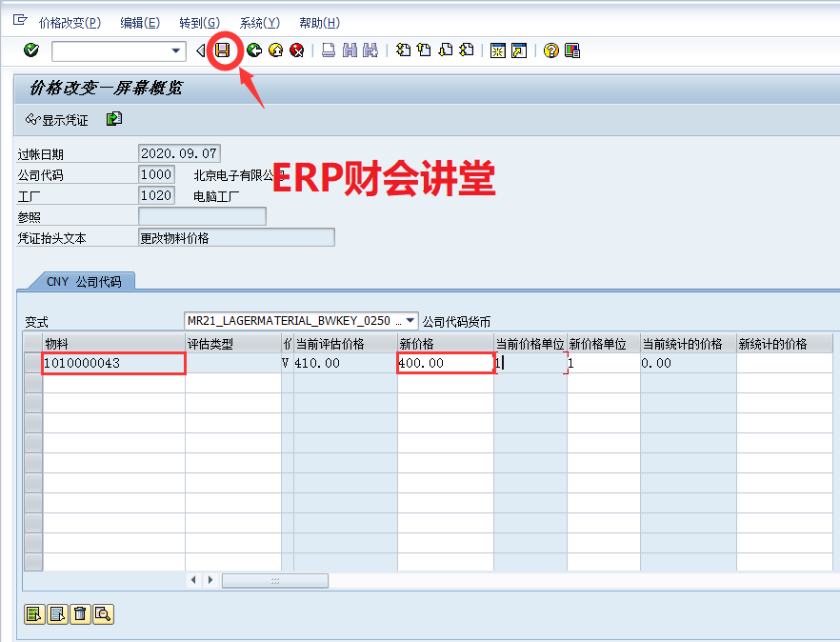Click the red Cancel icon
Screen dimensions: 840x642
tap(297, 50)
